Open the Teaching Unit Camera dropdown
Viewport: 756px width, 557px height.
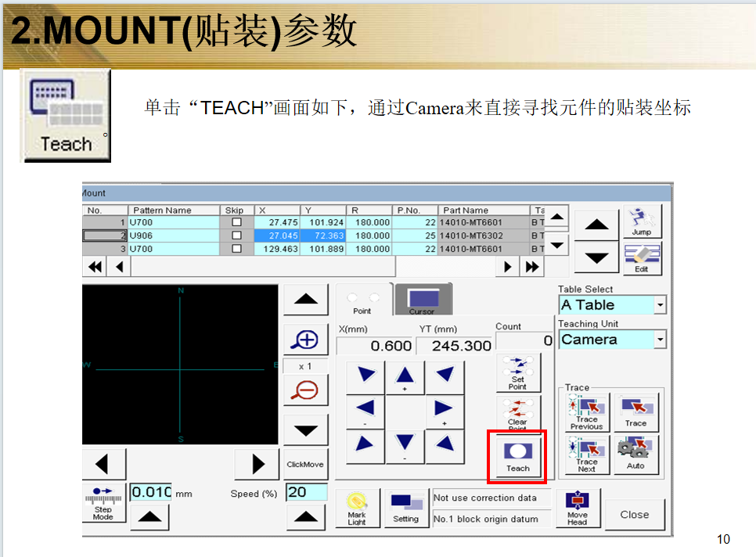(660, 340)
